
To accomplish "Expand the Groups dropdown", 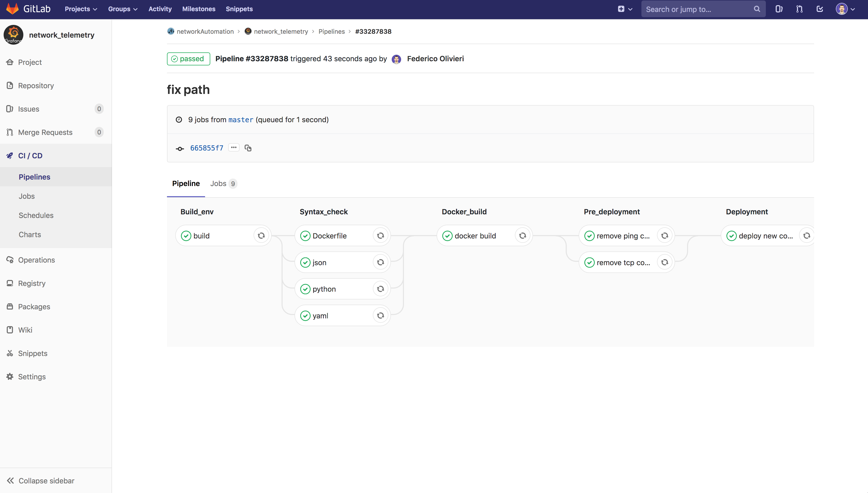I will pyautogui.click(x=122, y=9).
